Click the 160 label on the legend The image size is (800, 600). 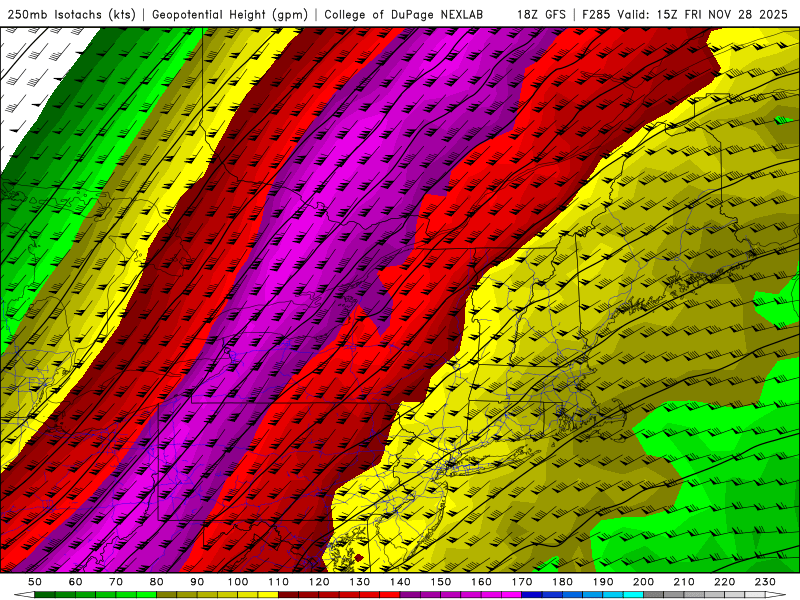pos(481,582)
